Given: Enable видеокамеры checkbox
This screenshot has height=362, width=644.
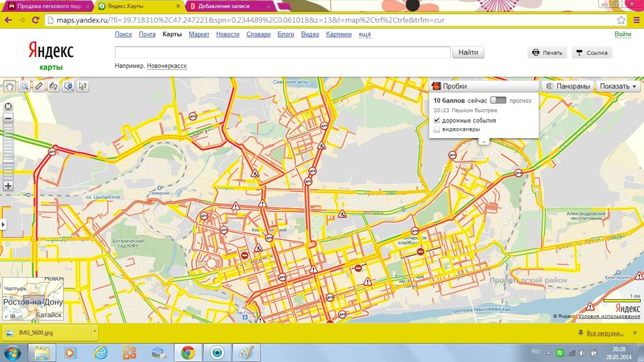Looking at the screenshot, I should pyautogui.click(x=437, y=129).
